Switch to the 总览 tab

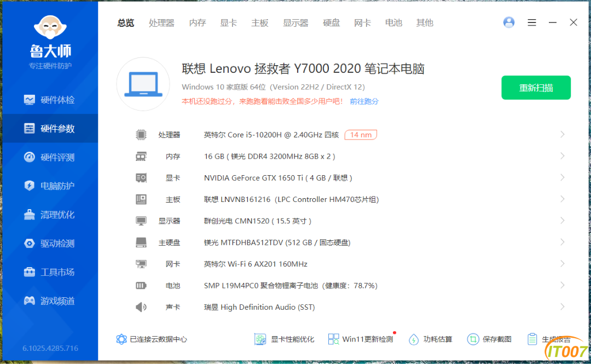[125, 23]
